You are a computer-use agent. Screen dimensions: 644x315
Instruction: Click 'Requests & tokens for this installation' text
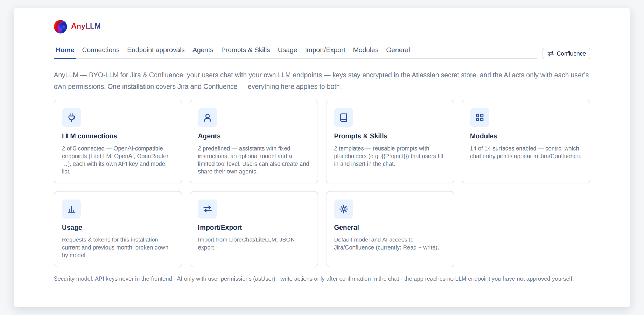[x=115, y=247]
